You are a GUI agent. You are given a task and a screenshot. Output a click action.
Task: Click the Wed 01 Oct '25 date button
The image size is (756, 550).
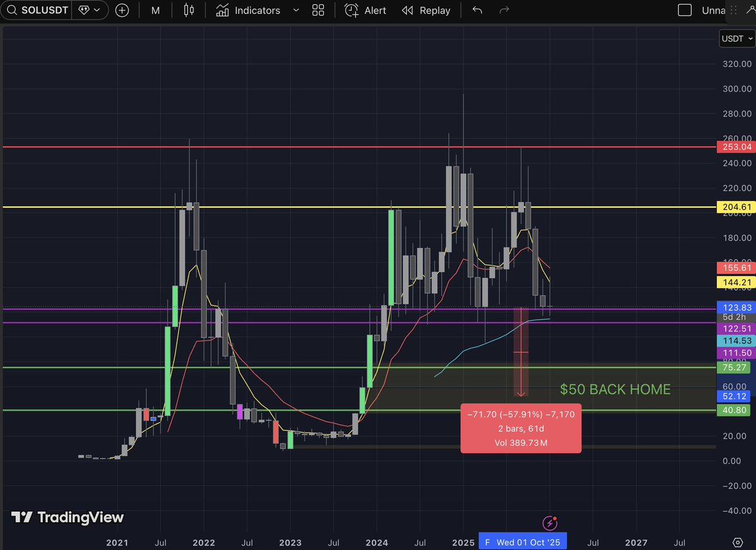coord(522,541)
